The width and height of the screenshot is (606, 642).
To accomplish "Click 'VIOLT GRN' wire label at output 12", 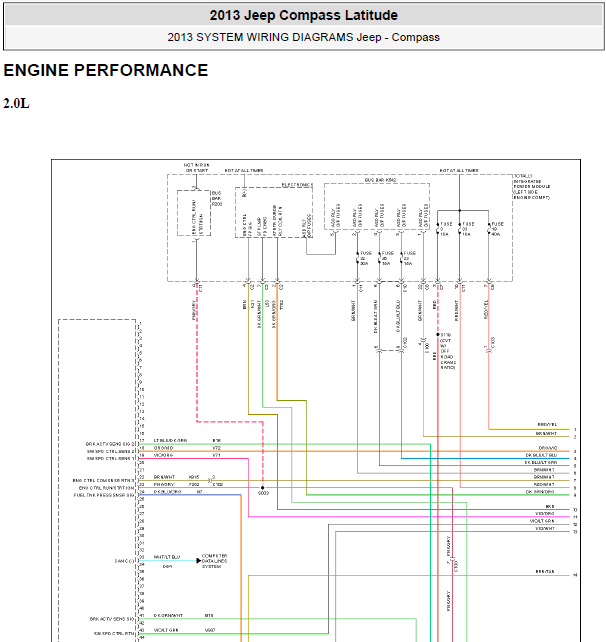I will coord(542,521).
